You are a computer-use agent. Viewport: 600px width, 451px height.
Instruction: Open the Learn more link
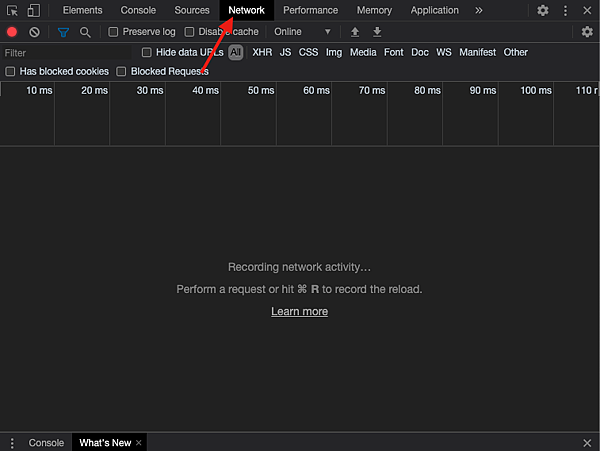click(x=299, y=311)
